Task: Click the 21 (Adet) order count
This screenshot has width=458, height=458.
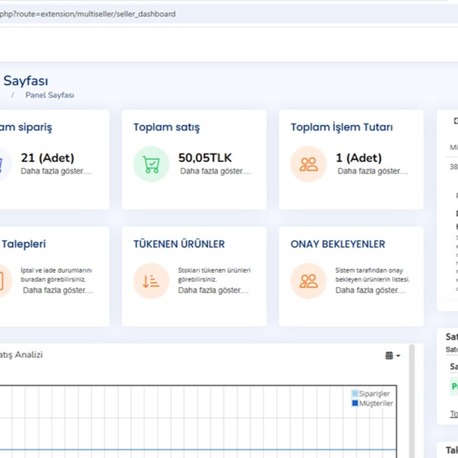Action: pos(48,158)
